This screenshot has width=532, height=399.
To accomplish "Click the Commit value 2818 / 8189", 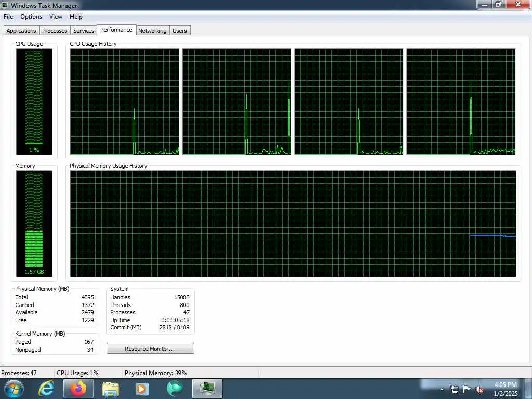I will click(175, 327).
